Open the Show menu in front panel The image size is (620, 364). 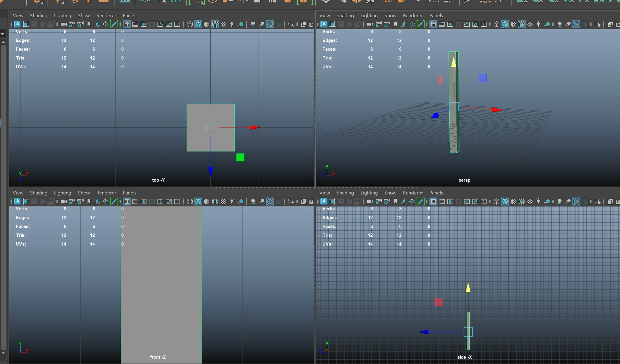tap(84, 193)
